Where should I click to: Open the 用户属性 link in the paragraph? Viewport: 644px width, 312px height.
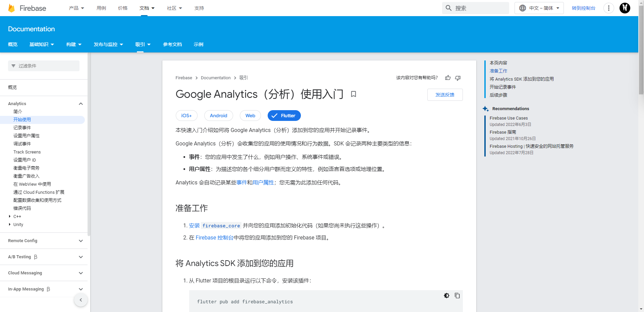pyautogui.click(x=263, y=183)
